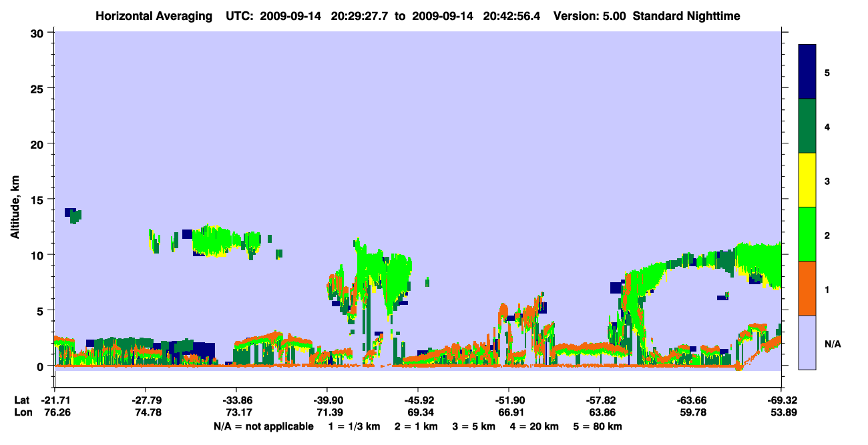Click the yellow color bar segment labeled 3
This screenshot has height=445, width=868.
click(x=807, y=179)
